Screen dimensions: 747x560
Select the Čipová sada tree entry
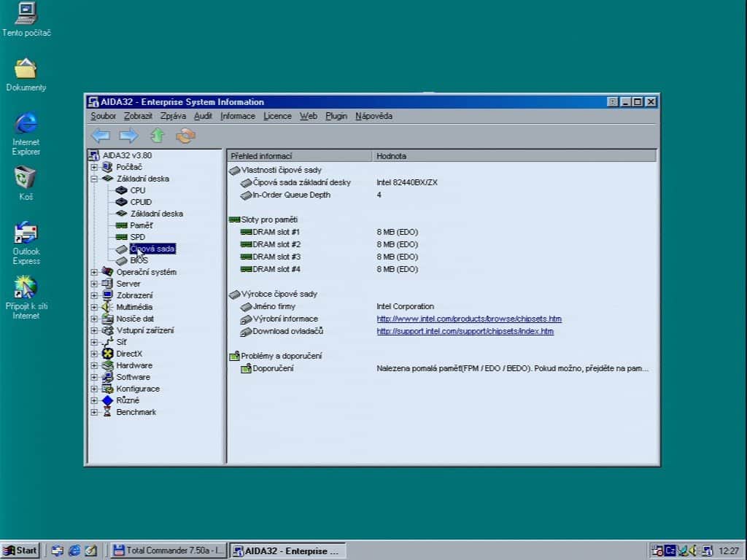click(x=152, y=249)
